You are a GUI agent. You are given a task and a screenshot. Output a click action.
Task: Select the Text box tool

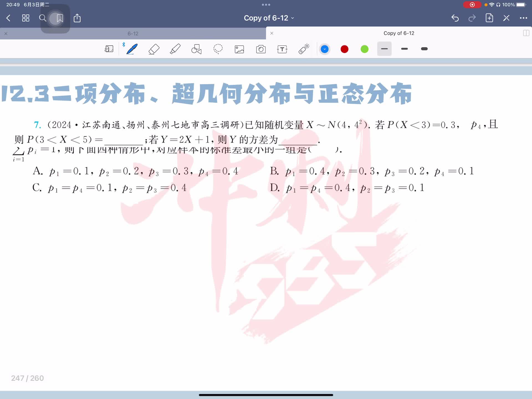click(x=282, y=49)
